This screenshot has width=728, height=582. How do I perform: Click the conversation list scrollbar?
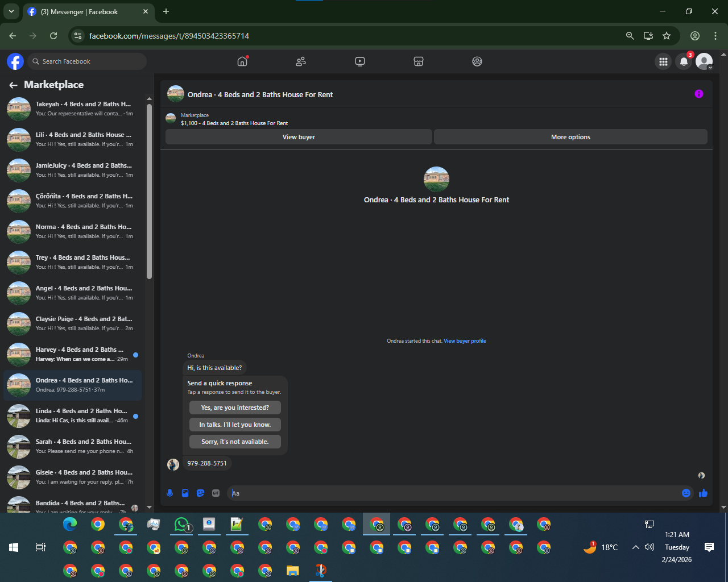pos(149,191)
